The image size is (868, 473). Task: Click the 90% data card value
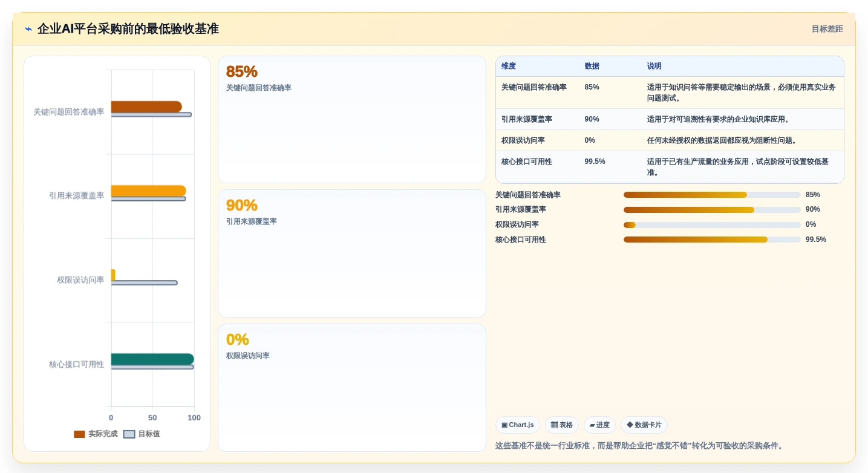[241, 205]
